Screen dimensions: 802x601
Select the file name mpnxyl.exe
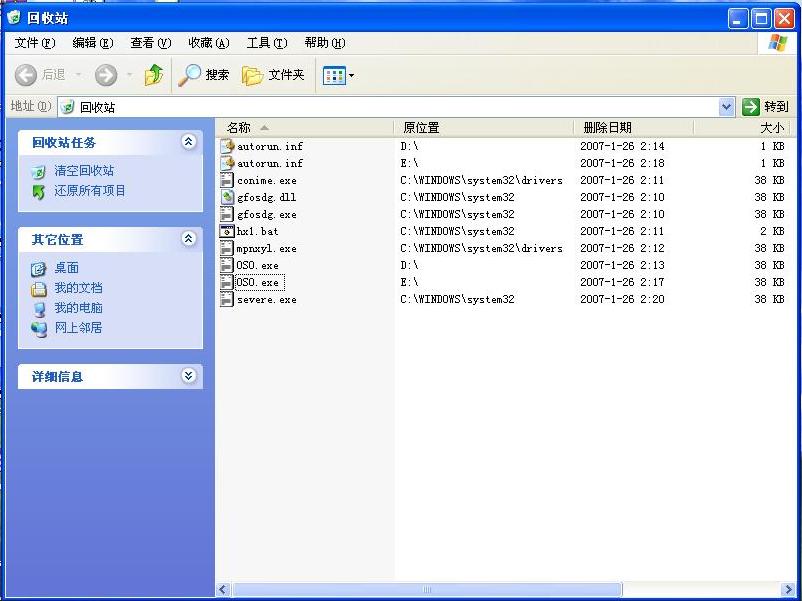coord(266,249)
